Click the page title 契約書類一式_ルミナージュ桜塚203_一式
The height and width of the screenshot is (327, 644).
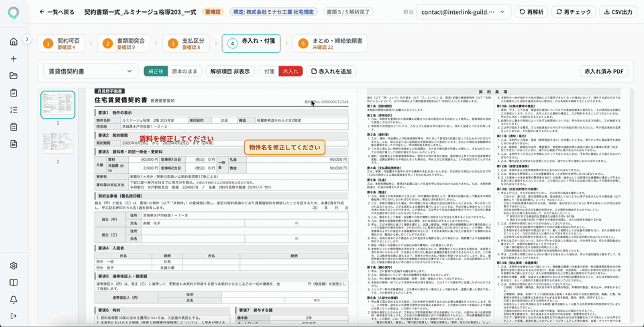[x=142, y=12]
